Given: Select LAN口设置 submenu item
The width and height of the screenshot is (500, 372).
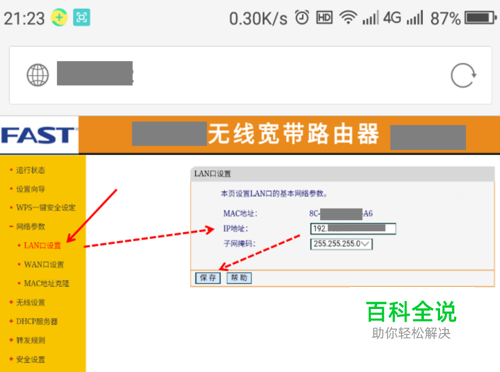Looking at the screenshot, I should point(42,246).
